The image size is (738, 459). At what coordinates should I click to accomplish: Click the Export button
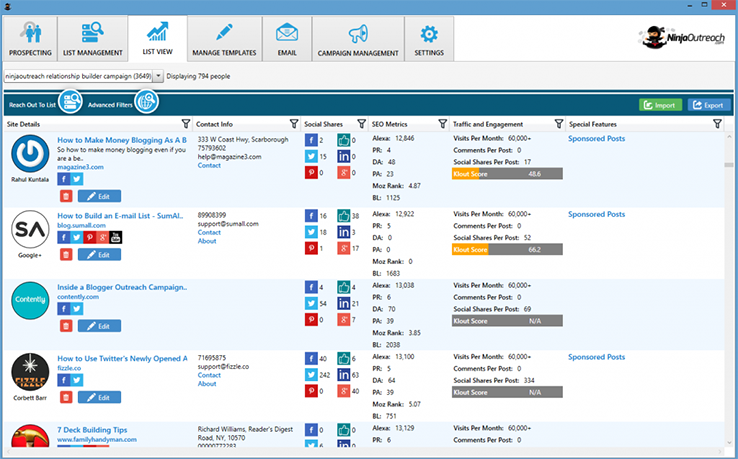click(708, 104)
